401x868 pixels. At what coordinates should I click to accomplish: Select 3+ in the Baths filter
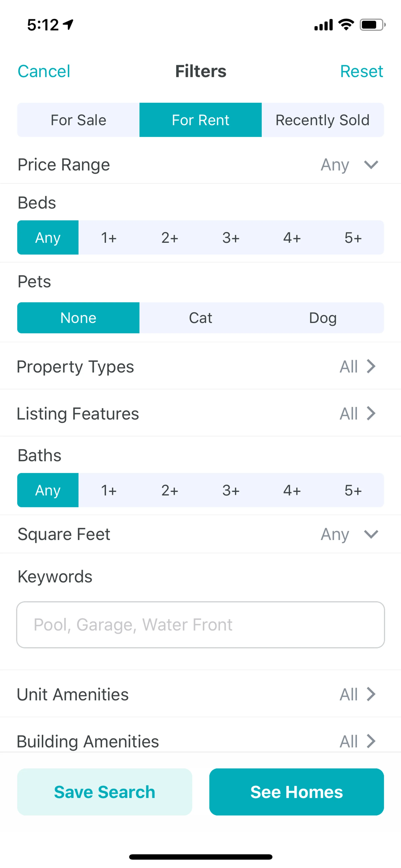(231, 490)
